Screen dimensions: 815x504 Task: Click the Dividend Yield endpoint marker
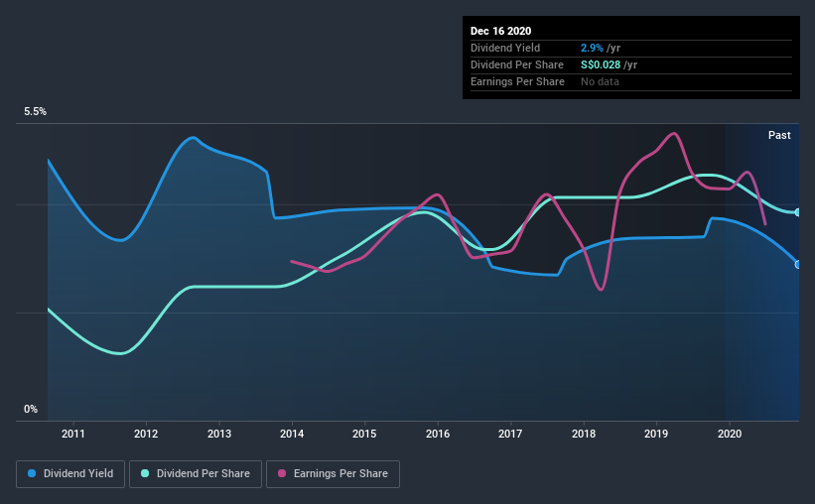(798, 265)
